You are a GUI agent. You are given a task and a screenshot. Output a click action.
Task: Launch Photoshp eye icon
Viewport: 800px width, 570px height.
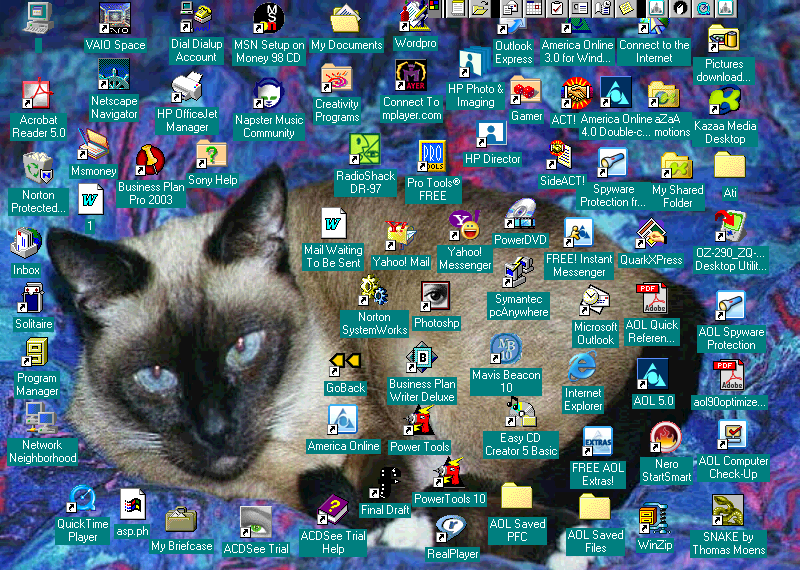[435, 296]
